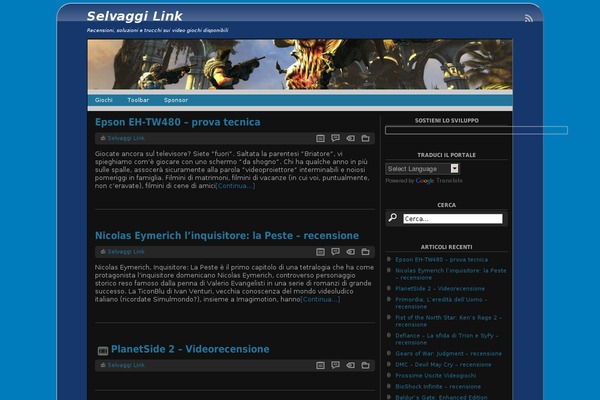Open sidebar link BioShock Infinite – recensione
This screenshot has width=600, height=400.
(438, 387)
